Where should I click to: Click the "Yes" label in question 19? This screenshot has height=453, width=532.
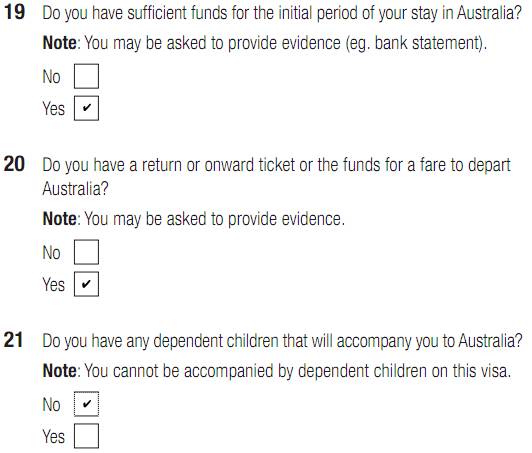tap(53, 109)
